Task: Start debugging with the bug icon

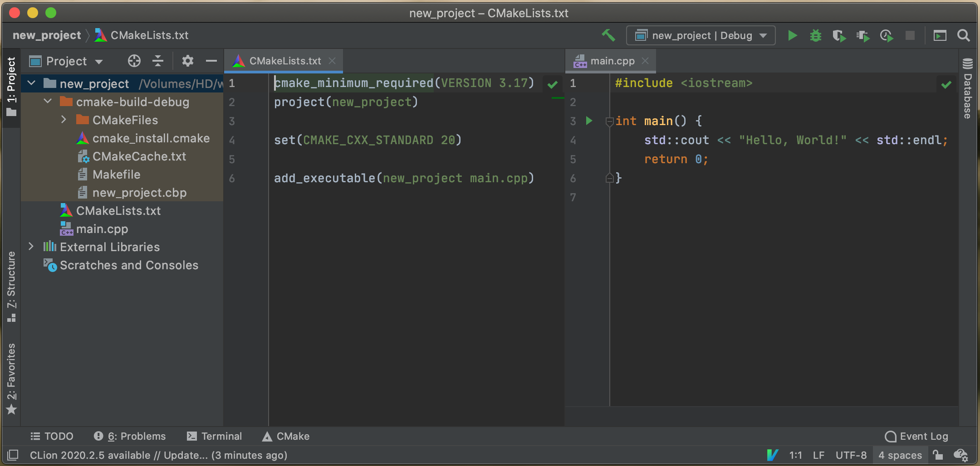Action: (815, 35)
